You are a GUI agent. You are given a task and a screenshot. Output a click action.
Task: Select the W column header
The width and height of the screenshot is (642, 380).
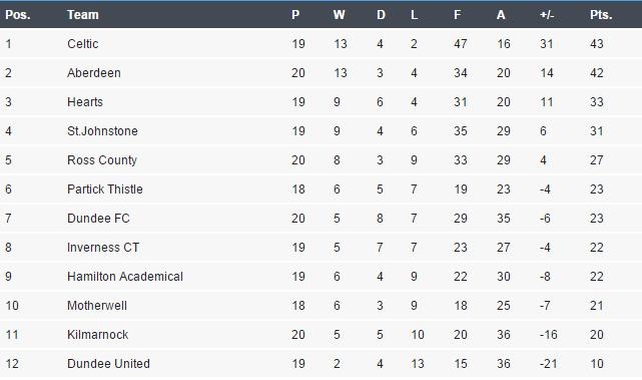point(339,15)
